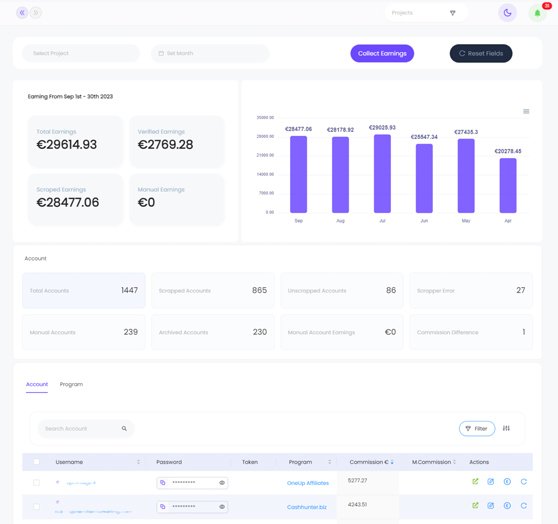The image size is (558, 524).
Task: Select the Manual Accounts card
Action: tap(84, 332)
